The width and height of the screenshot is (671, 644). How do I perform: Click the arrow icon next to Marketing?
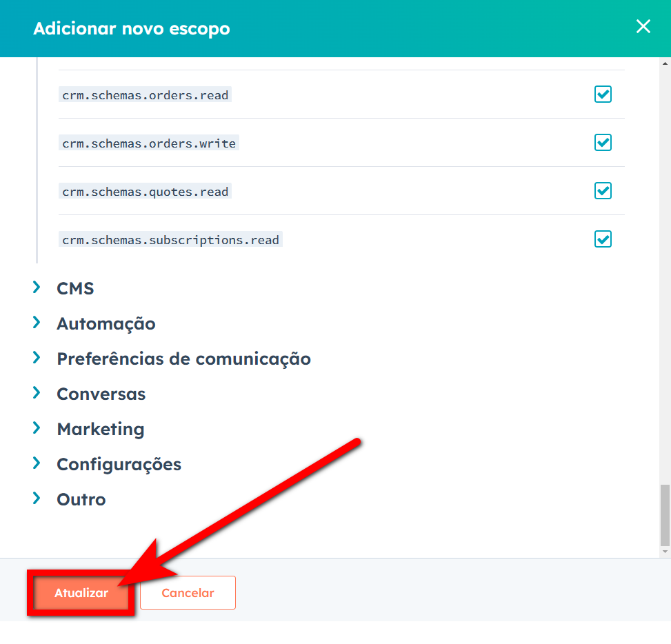pos(37,428)
